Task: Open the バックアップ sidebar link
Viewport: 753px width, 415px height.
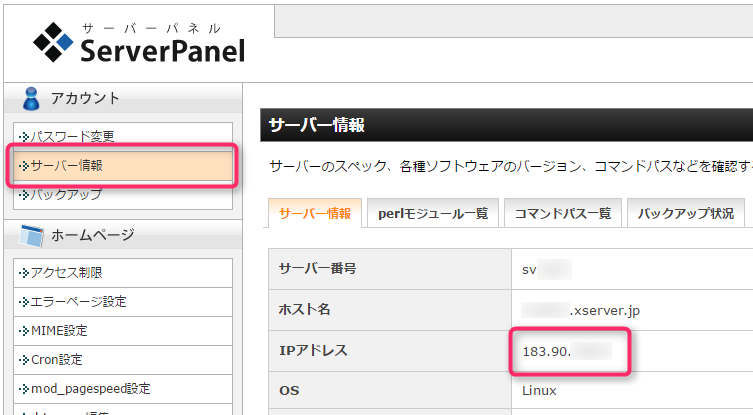Action: click(123, 195)
